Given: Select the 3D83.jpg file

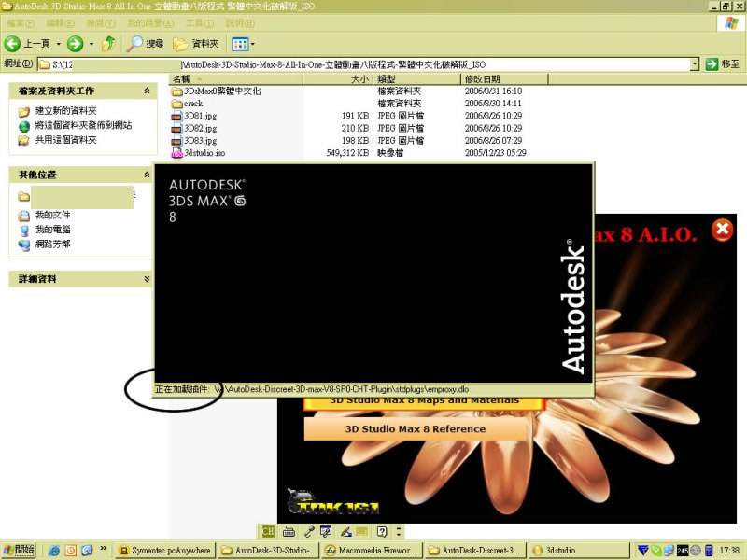Looking at the screenshot, I should 194,141.
